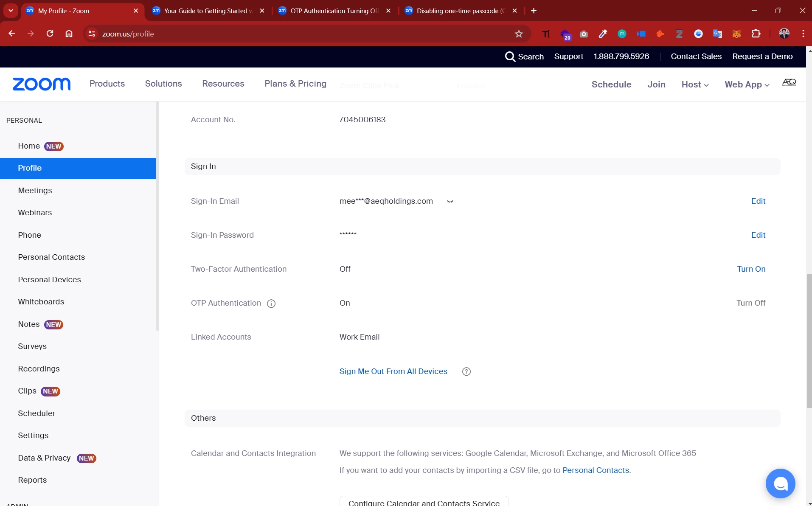The height and width of the screenshot is (506, 812).
Task: Turn Off OTP Authentication
Action: [751, 303]
